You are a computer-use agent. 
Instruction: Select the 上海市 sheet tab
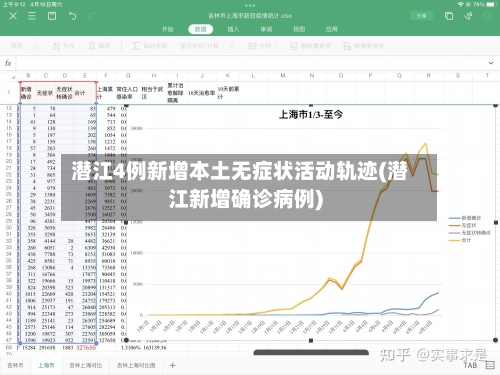46,366
